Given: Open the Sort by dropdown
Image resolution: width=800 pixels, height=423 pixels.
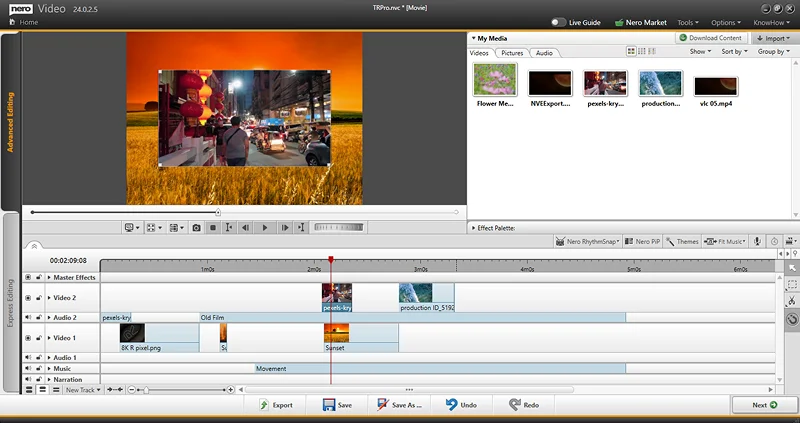Looking at the screenshot, I should (x=733, y=51).
